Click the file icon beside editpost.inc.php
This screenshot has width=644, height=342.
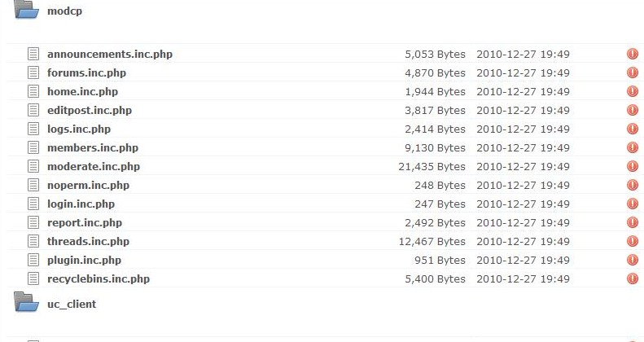(33, 110)
